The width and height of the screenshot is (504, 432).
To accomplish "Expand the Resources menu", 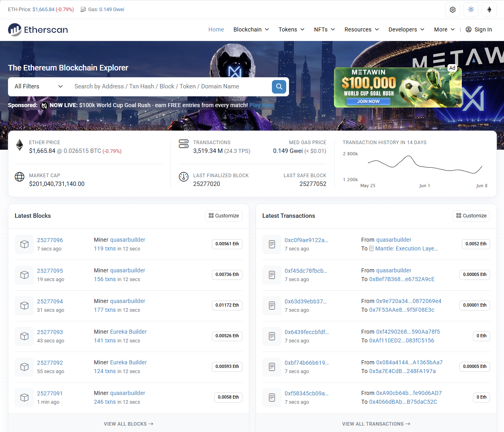I will [x=361, y=29].
